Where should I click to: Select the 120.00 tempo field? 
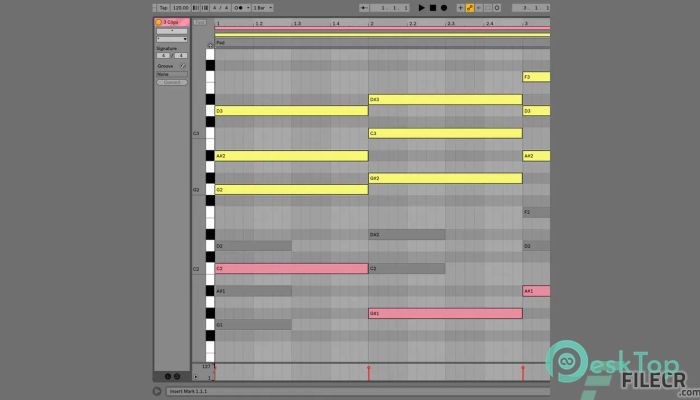(181, 8)
